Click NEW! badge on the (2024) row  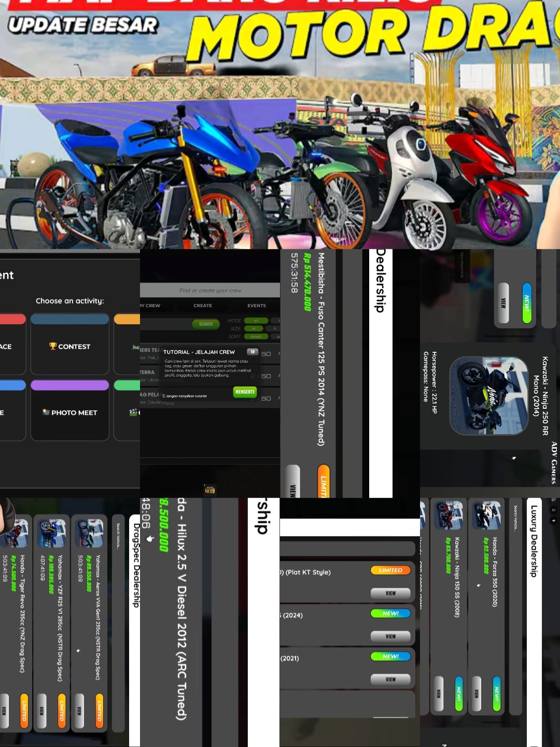390,613
